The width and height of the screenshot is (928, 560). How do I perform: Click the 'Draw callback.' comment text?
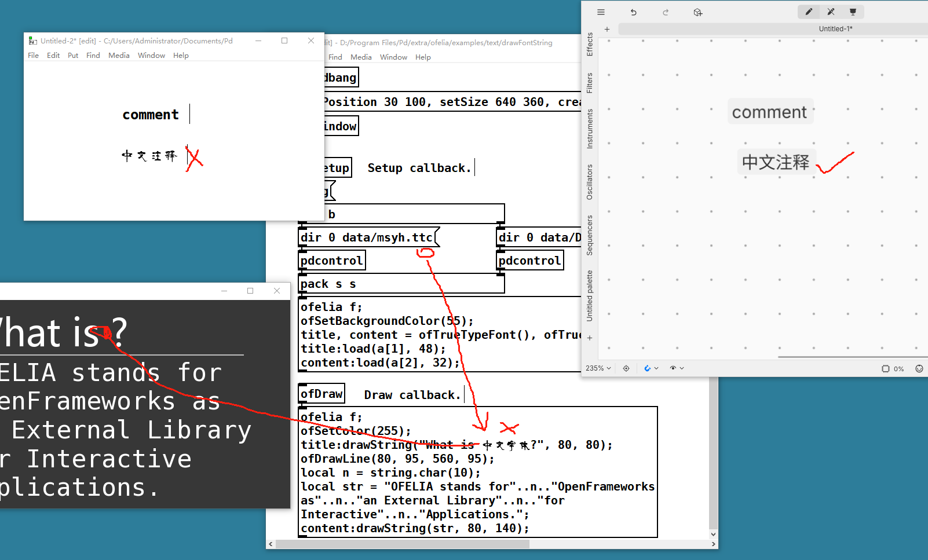coord(412,395)
